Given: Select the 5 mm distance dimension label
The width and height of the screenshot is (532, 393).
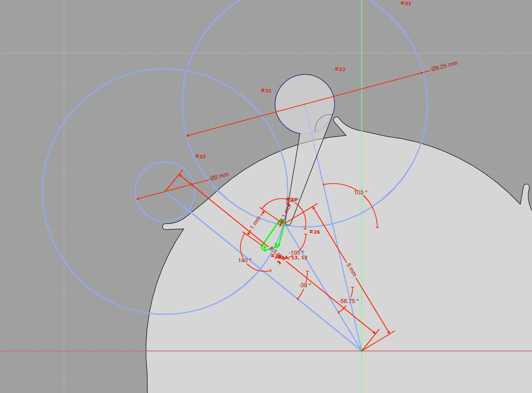Looking at the screenshot, I should 351,270.
